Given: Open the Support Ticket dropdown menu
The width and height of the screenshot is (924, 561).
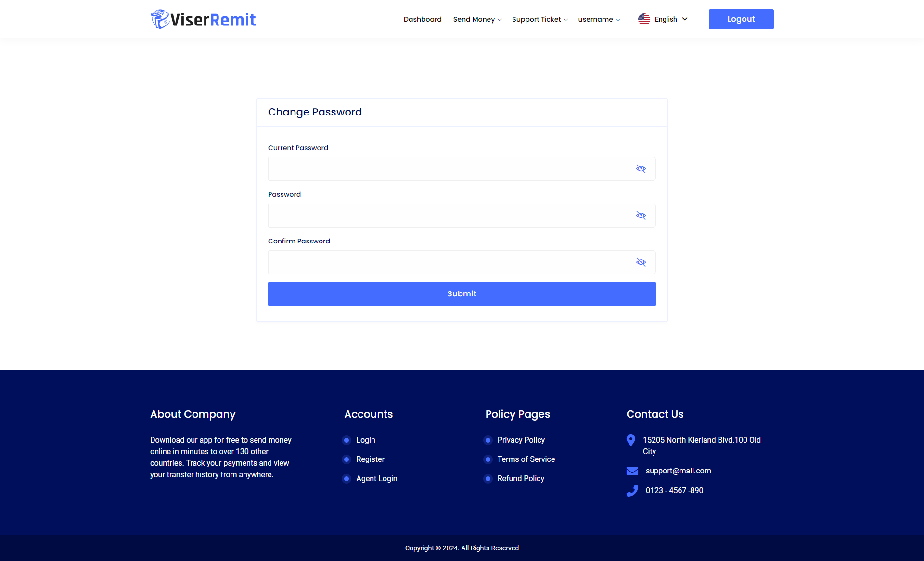Looking at the screenshot, I should click(x=539, y=19).
